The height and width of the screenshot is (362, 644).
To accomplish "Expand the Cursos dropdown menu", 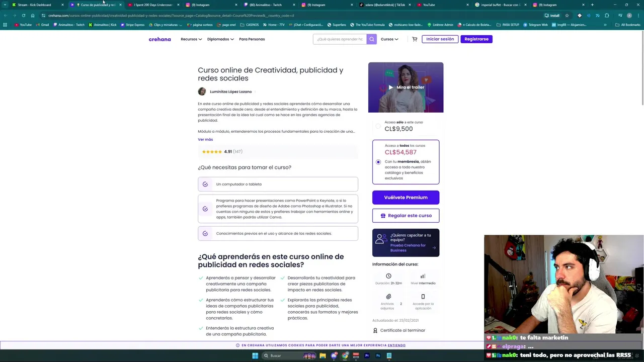I will (x=389, y=39).
